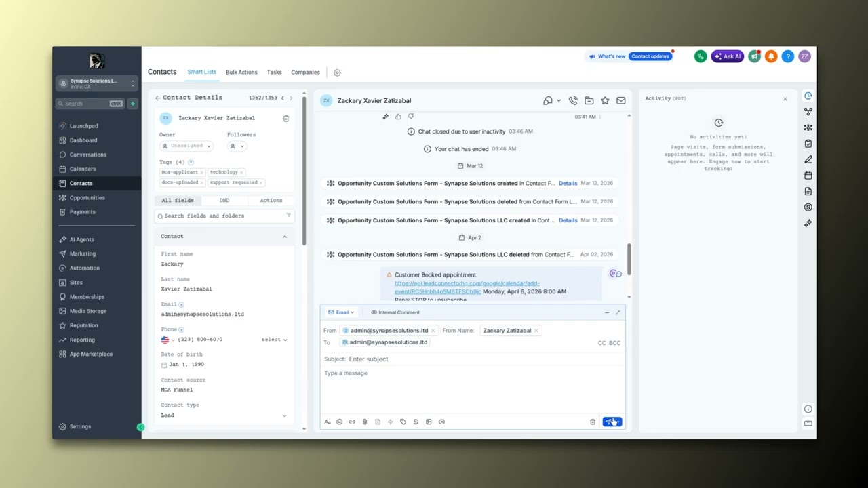
Task: Click the green phone dialer icon
Action: click(x=701, y=56)
